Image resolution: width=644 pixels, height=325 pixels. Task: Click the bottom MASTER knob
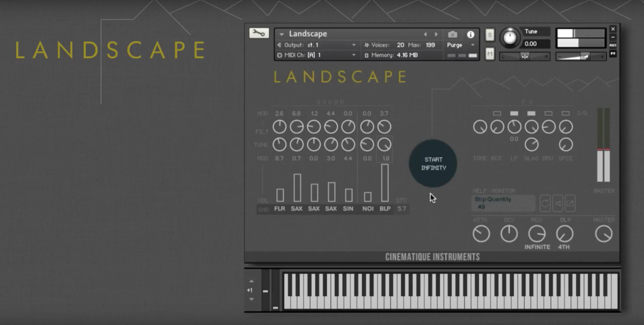(x=604, y=234)
